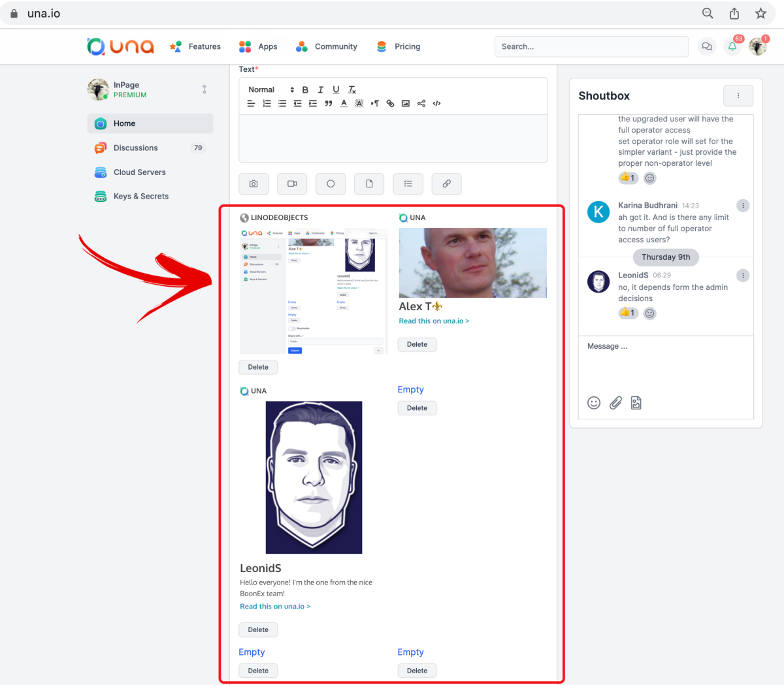Open the Discussions sidebar item

point(136,148)
